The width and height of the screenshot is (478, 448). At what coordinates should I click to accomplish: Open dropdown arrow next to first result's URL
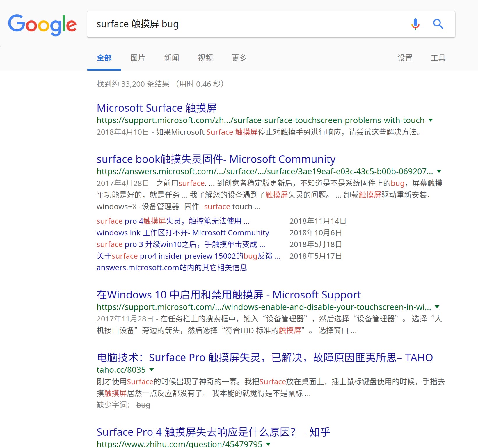pyautogui.click(x=431, y=120)
